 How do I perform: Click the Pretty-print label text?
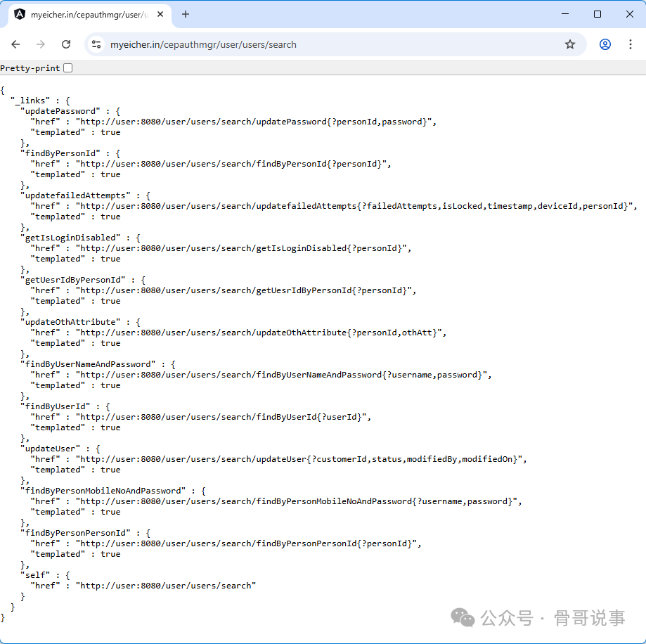pyautogui.click(x=30, y=68)
